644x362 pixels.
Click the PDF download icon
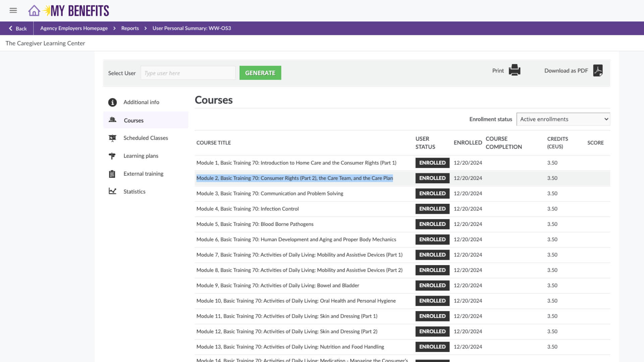(x=598, y=70)
